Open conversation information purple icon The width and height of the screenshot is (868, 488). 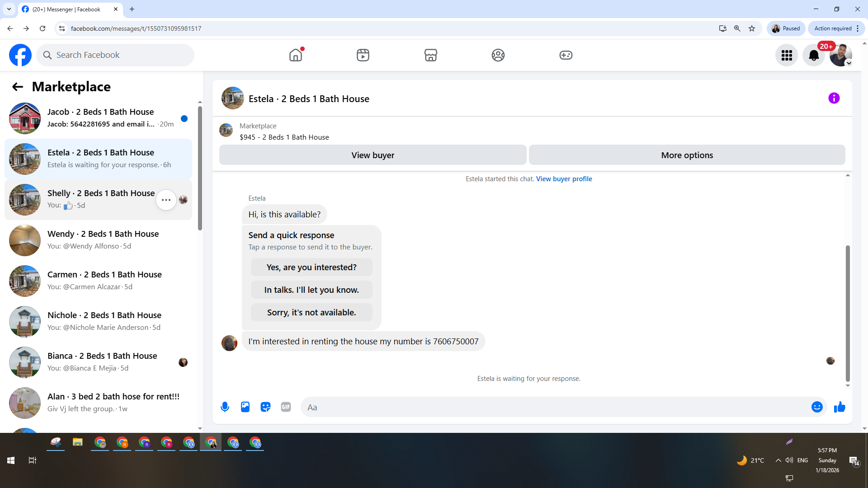pos(834,98)
